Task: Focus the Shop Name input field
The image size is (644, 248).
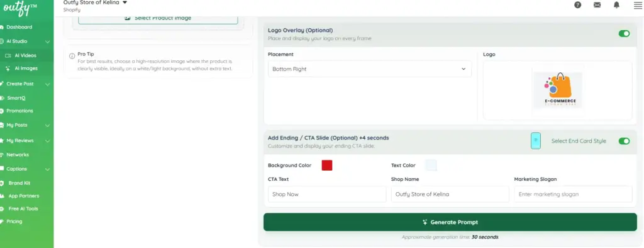Action: 450,194
